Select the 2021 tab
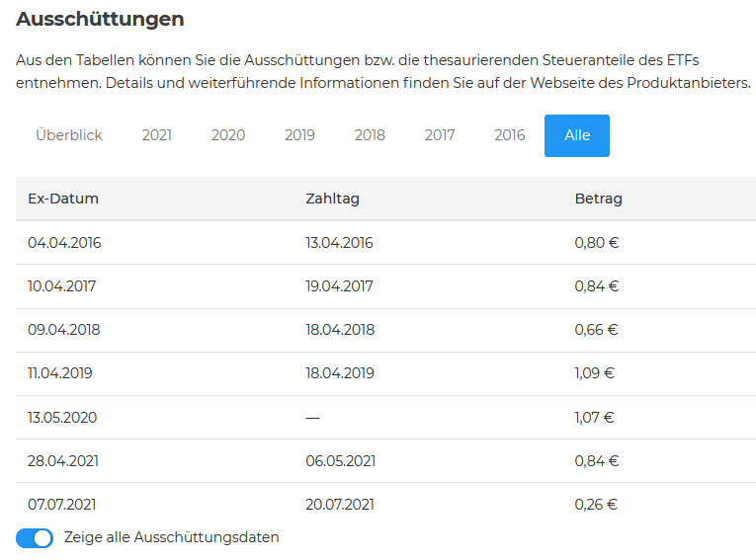Screen dimensions: 756x560 [x=156, y=135]
